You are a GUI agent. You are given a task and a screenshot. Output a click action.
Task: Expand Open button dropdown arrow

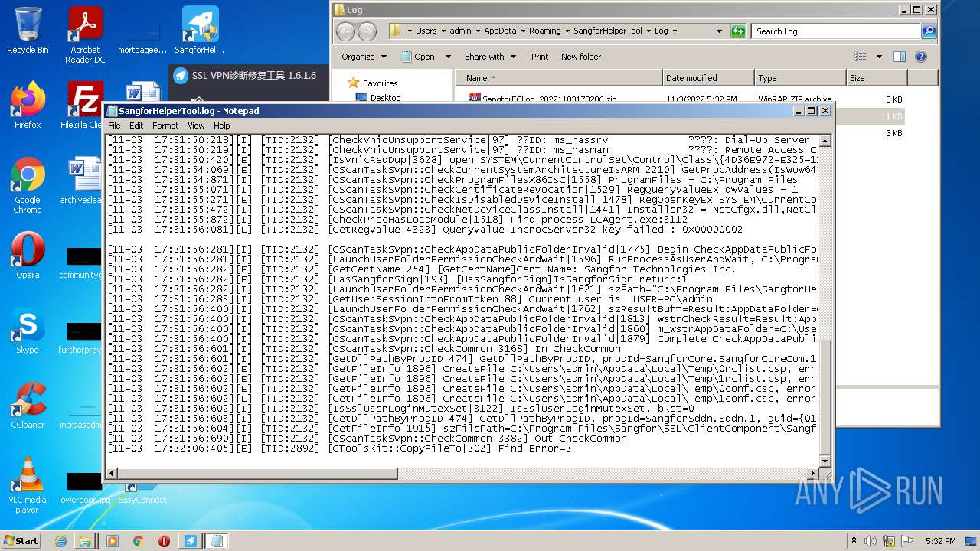[448, 57]
